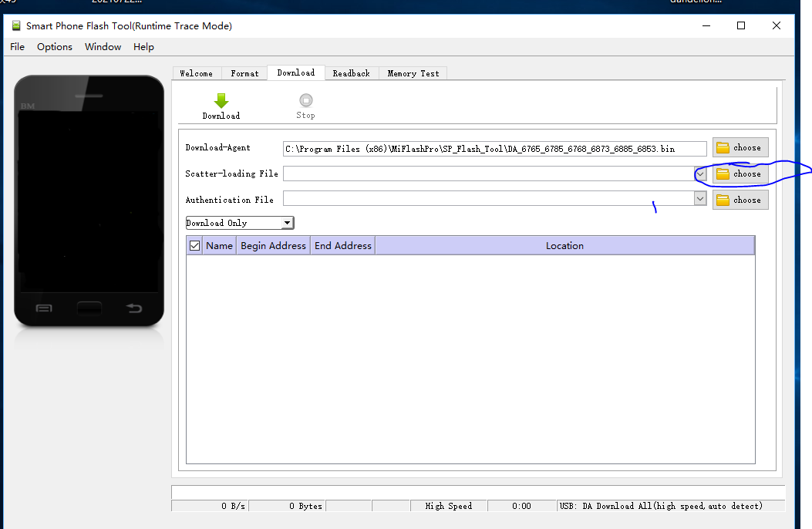This screenshot has height=529, width=812.
Task: Switch to the Welcome tab
Action: [197, 73]
